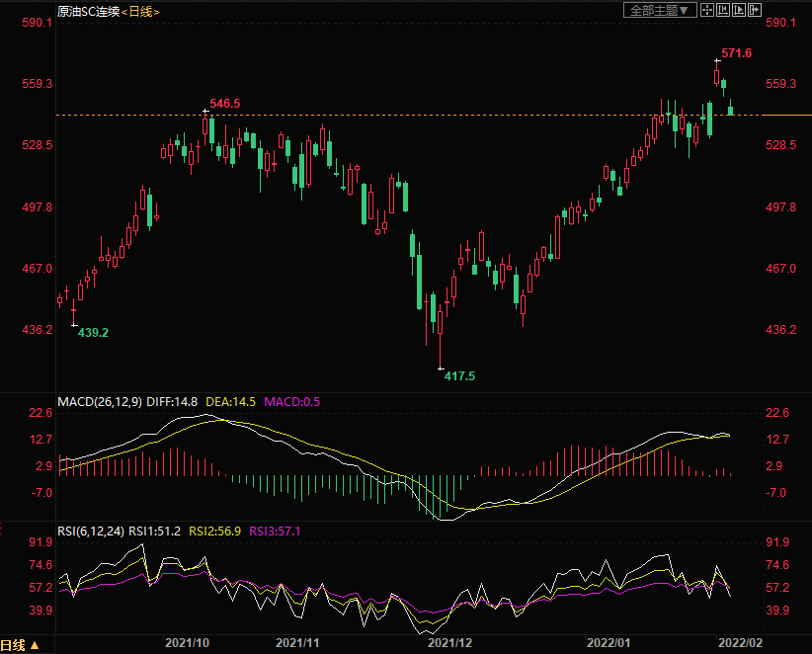Image resolution: width=812 pixels, height=654 pixels.
Task: Click the 2022/01 date on time axis
Action: pyautogui.click(x=609, y=642)
